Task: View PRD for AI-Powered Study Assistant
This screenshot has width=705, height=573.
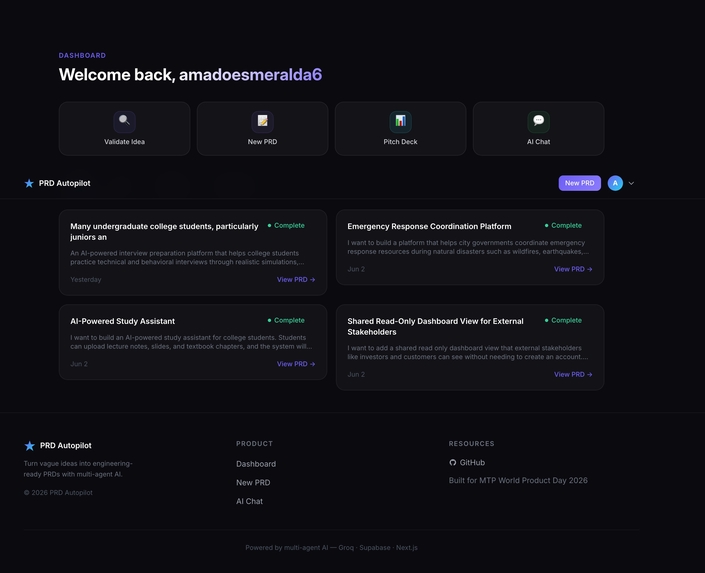Action: pos(296,364)
